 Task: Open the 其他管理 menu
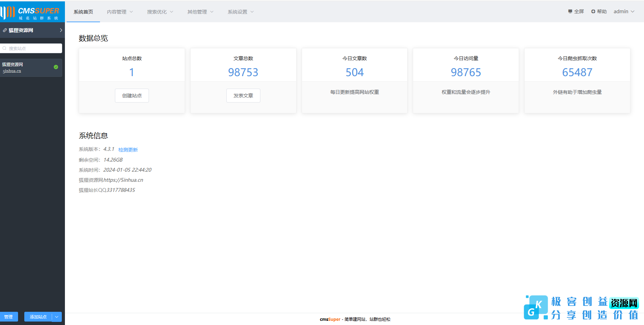(x=200, y=12)
